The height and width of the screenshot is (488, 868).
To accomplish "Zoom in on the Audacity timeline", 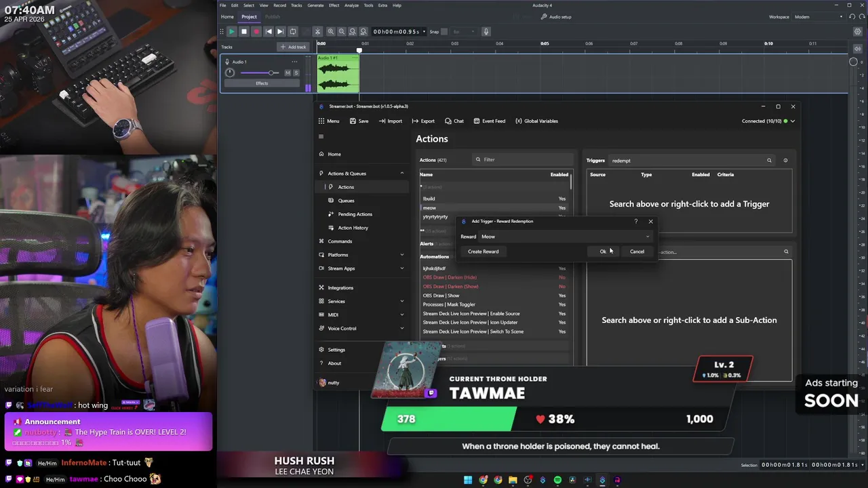I will point(330,31).
